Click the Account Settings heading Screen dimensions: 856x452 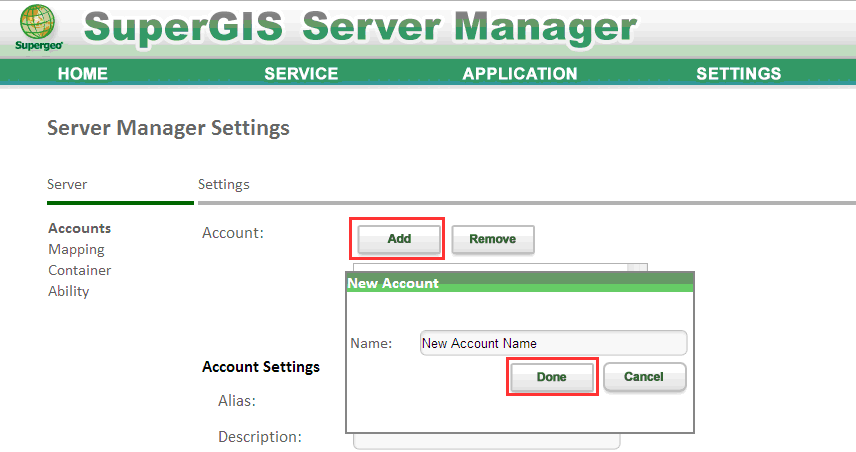pos(261,367)
